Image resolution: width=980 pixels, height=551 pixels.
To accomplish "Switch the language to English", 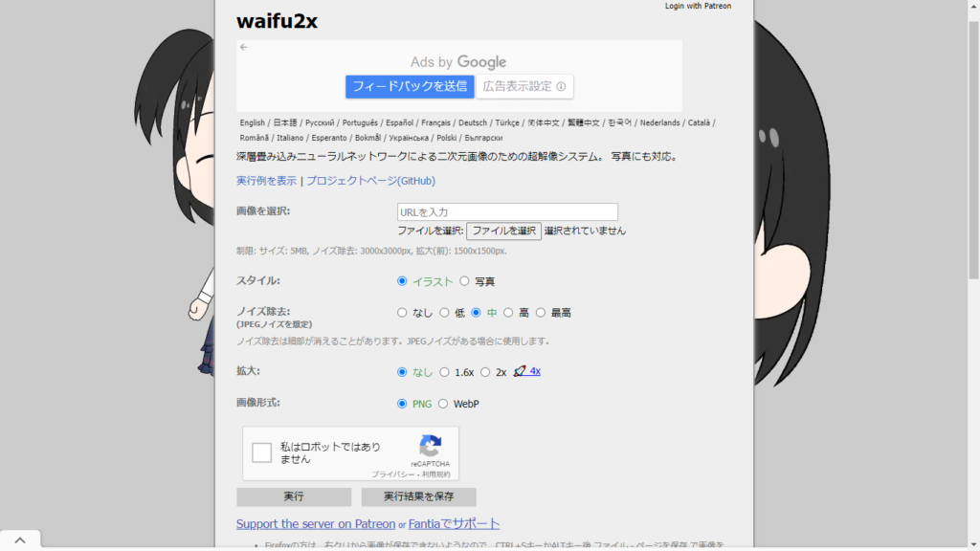I will (253, 123).
